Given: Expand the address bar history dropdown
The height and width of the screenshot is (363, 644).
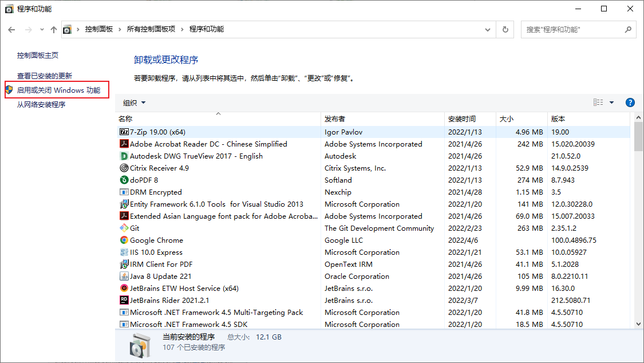Looking at the screenshot, I should click(488, 30).
